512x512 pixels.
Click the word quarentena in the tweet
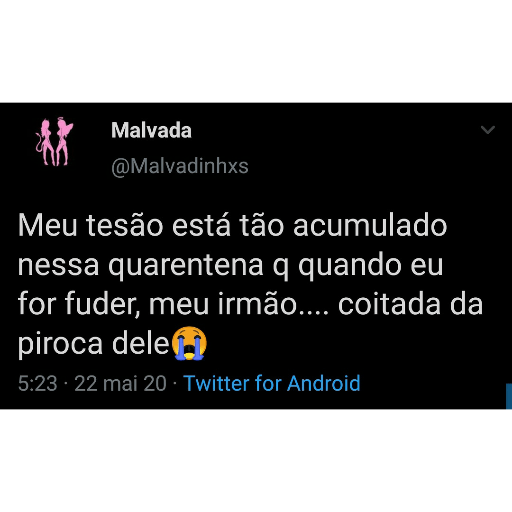(x=186, y=266)
